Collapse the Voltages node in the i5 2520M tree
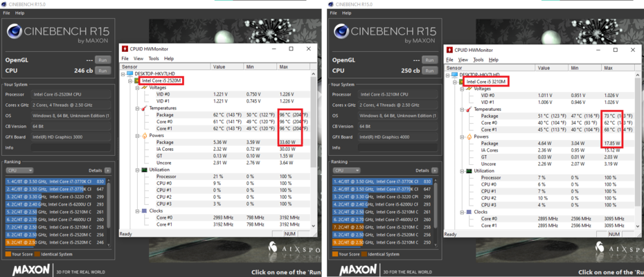 (138, 87)
